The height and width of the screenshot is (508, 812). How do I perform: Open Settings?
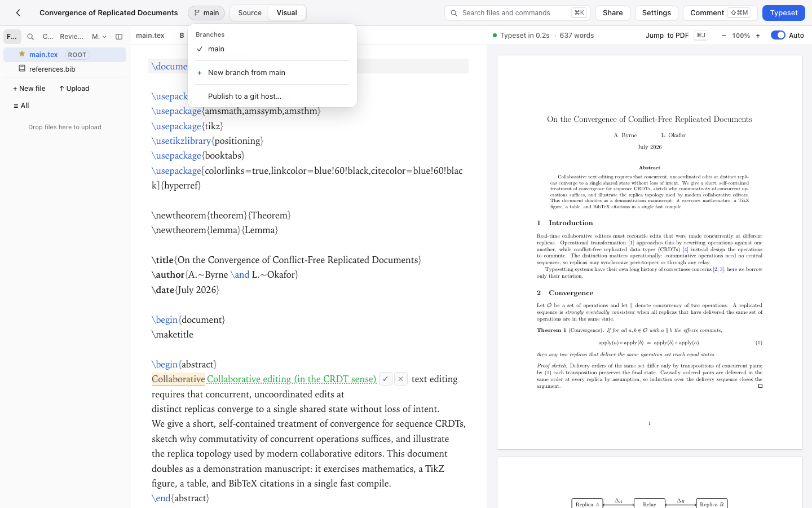[x=656, y=12]
